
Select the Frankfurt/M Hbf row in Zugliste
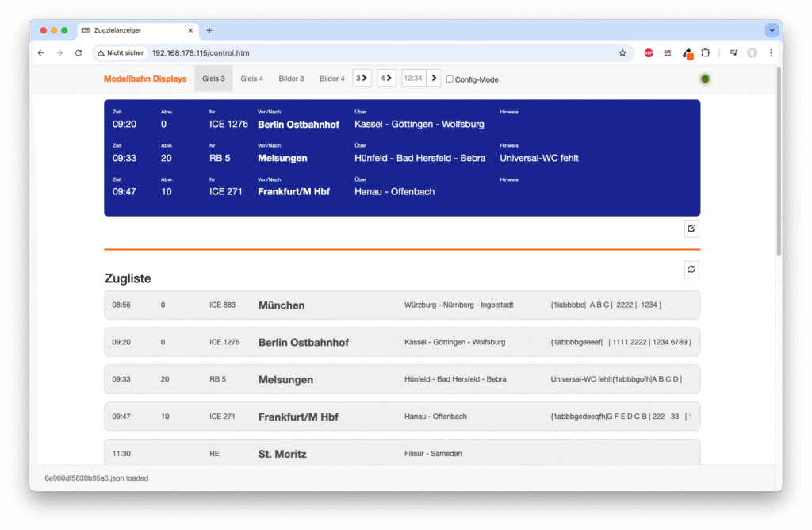tap(402, 417)
